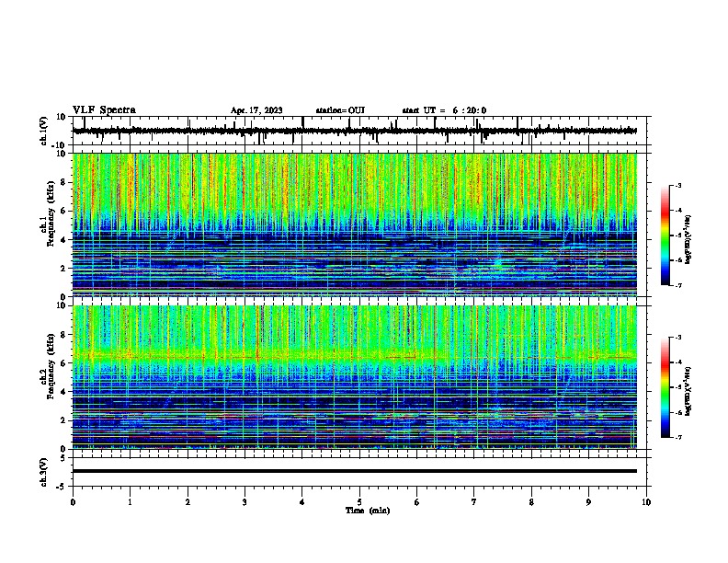The width and height of the screenshot is (728, 563).
Task: Click the "1" tick on the time axis
Action: point(130,502)
